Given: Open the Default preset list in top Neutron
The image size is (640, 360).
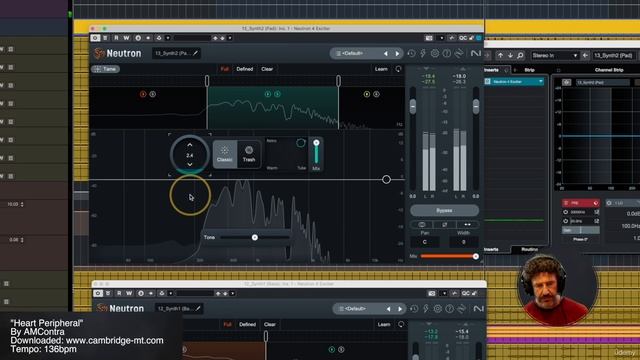Looking at the screenshot, I should pyautogui.click(x=353, y=53).
